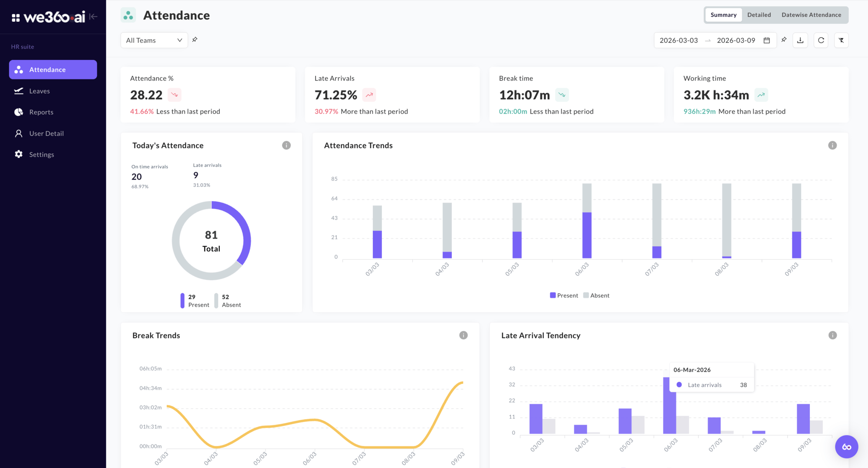Open the we360 assistant floating button
The width and height of the screenshot is (868, 468).
point(846,447)
